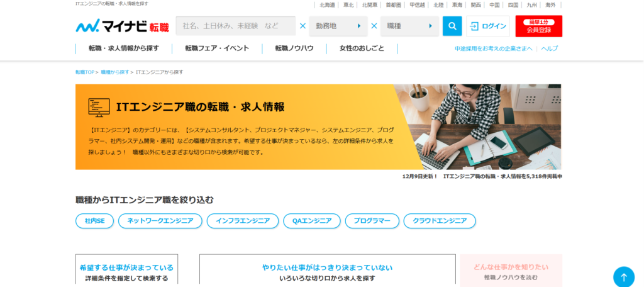Click the 転職TOP breadcrumb link

tap(85, 72)
